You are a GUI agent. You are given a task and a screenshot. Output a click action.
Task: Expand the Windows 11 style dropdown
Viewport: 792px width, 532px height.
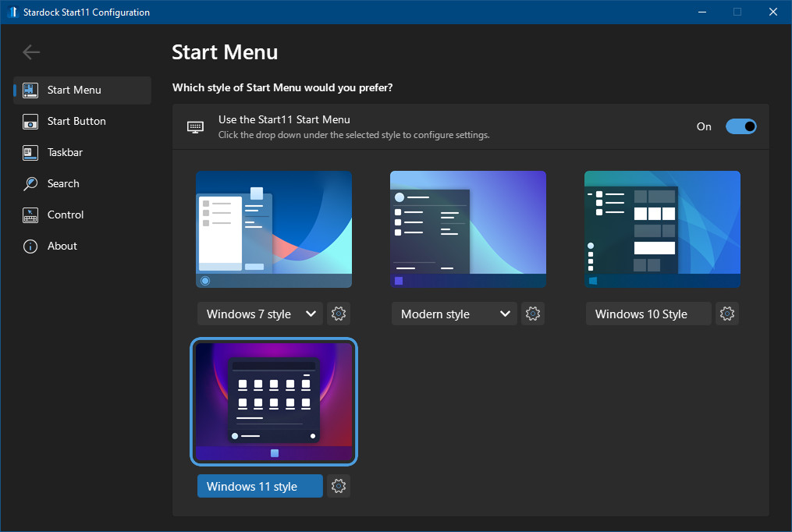(x=259, y=486)
